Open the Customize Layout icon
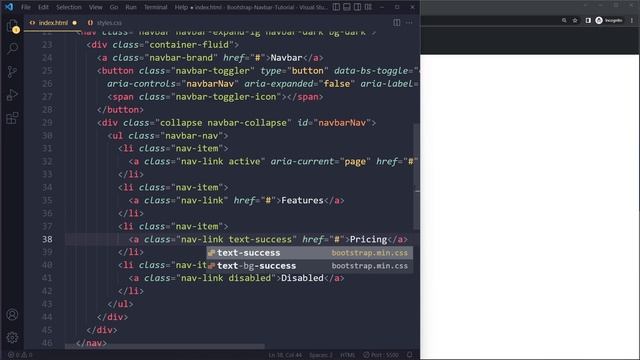 tap(368, 7)
